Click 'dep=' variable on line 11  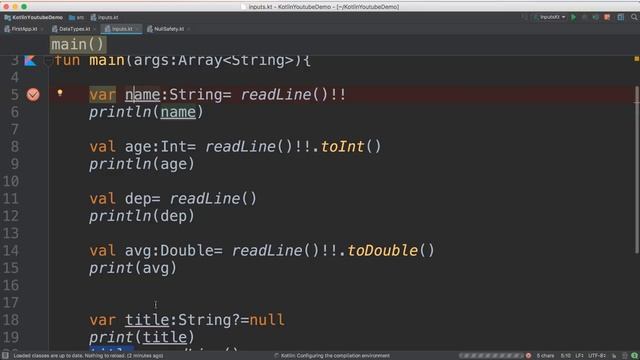[x=142, y=199]
